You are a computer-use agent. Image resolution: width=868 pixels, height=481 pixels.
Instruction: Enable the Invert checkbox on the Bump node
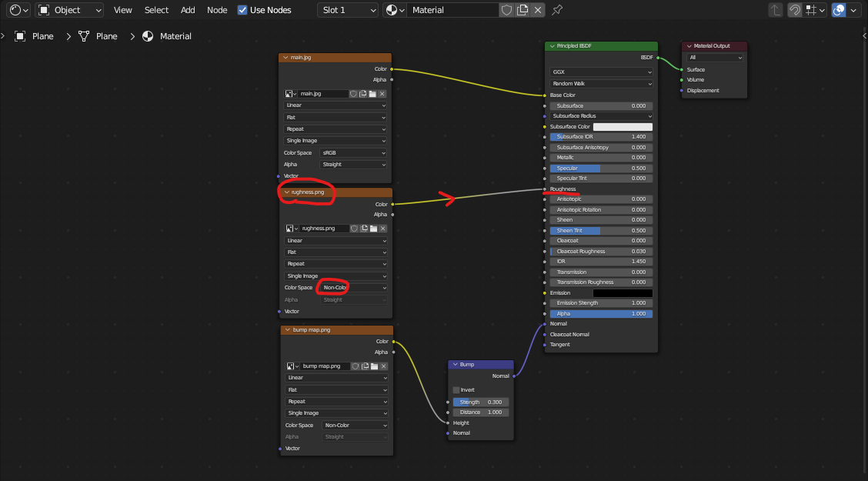pyautogui.click(x=456, y=390)
